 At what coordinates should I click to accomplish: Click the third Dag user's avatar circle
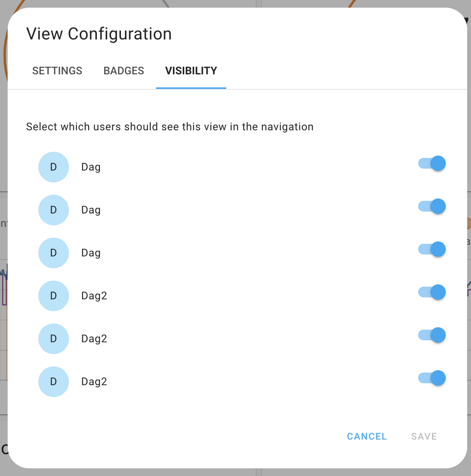pyautogui.click(x=54, y=253)
